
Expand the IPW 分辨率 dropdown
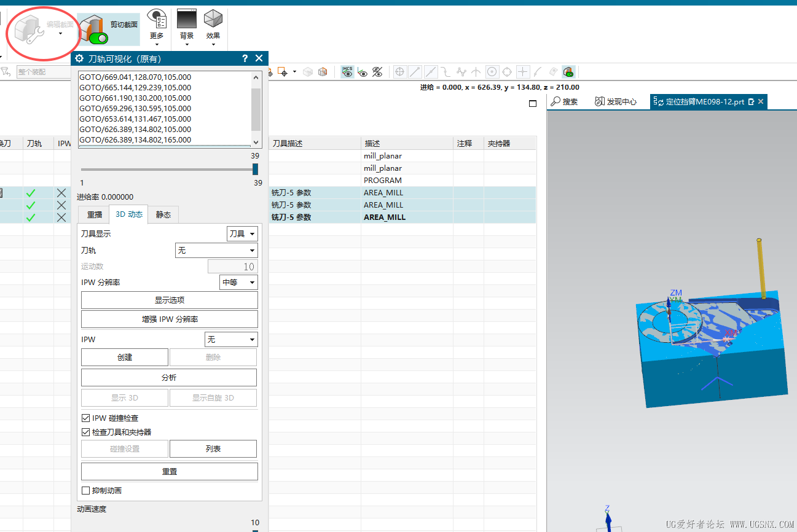[x=238, y=282]
